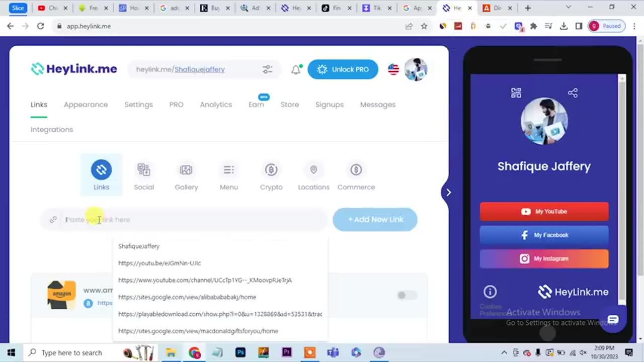Screen dimensions: 644x362
Task: Open Photoshop from the taskbar
Action: pyautogui.click(x=240, y=352)
